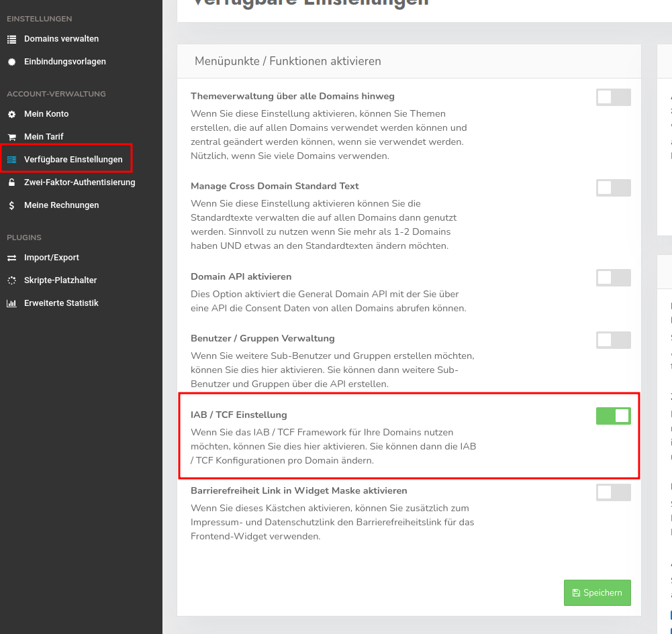Click the bar chart icon for Erweiterte Statistik

pyautogui.click(x=11, y=303)
